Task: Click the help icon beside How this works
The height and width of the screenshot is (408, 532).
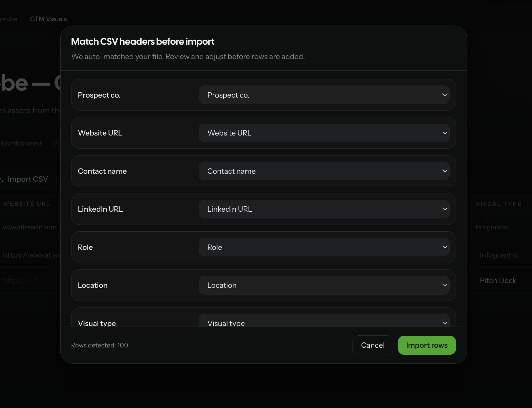Action: point(56,143)
